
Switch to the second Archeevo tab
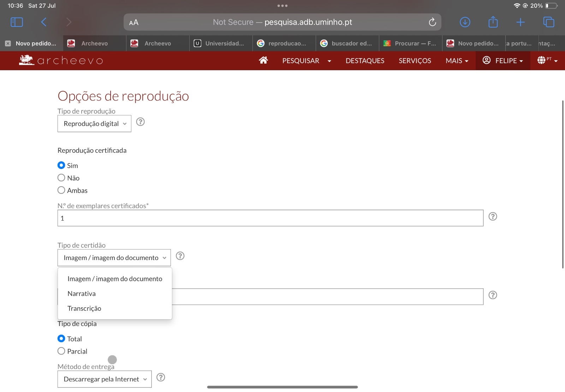click(158, 43)
